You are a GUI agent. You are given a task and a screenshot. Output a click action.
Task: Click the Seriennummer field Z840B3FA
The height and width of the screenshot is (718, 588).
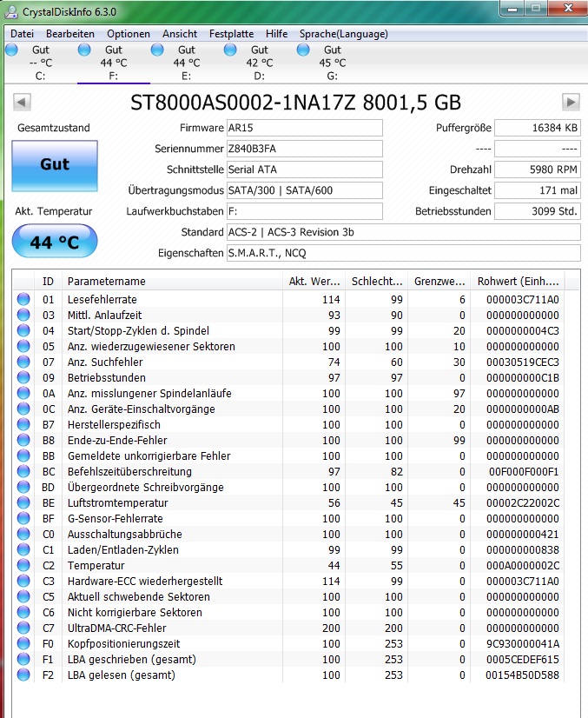point(305,149)
